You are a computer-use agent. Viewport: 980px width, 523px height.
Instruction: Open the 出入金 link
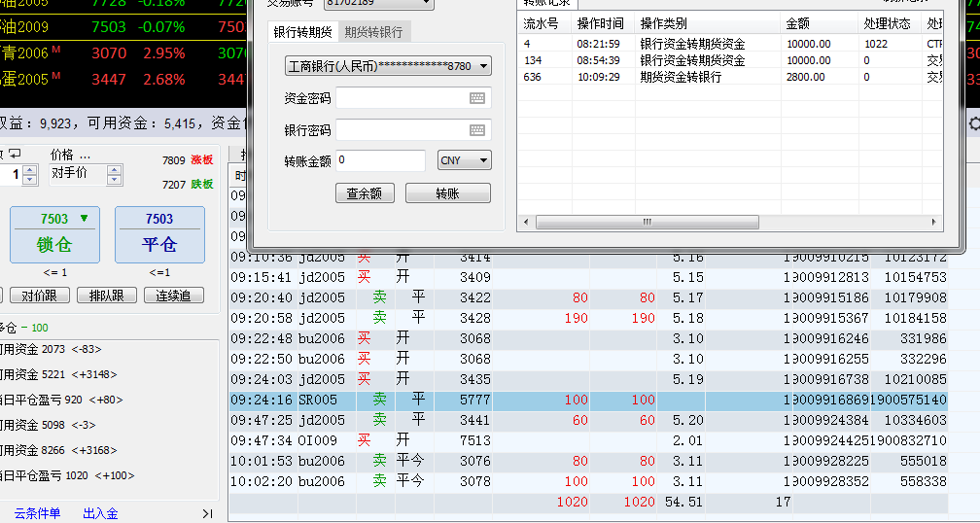click(101, 513)
